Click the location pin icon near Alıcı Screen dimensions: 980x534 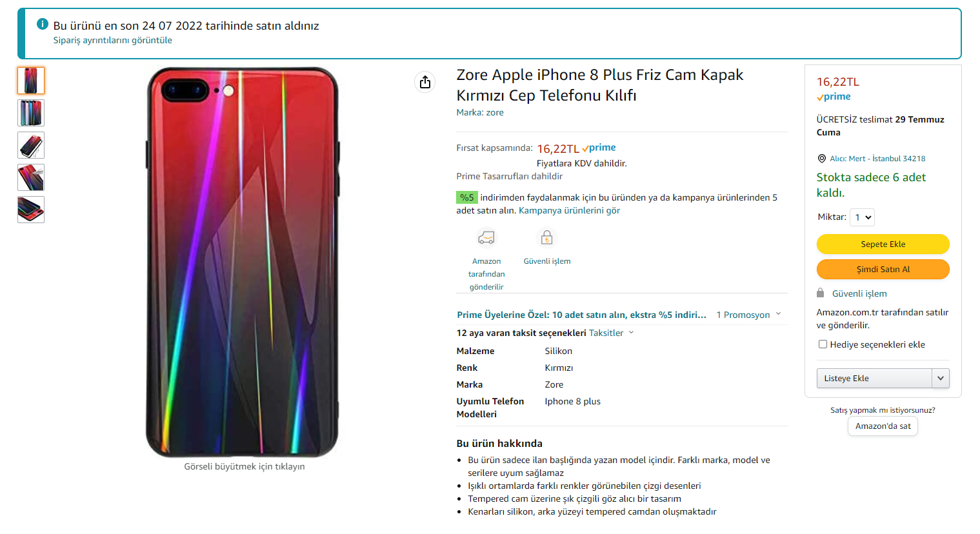point(821,159)
